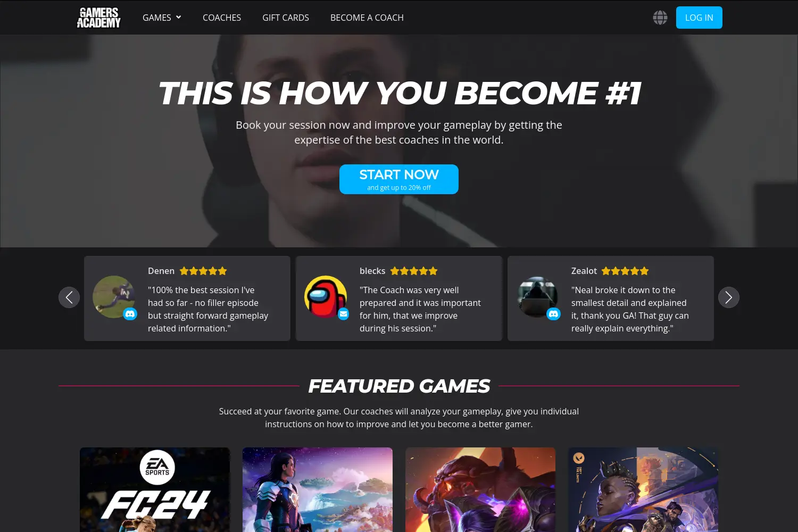Select Become a Coach in navigation
Image resolution: width=798 pixels, height=532 pixels.
tap(367, 18)
